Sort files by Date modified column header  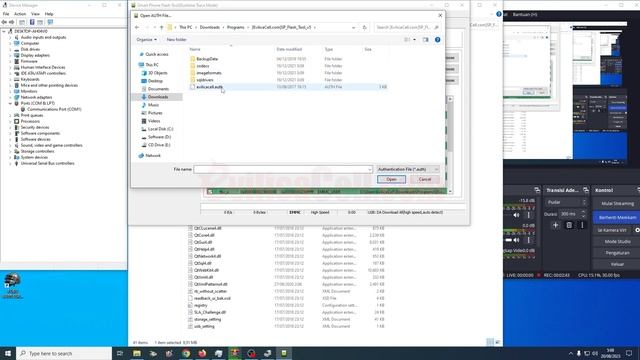tap(289, 49)
